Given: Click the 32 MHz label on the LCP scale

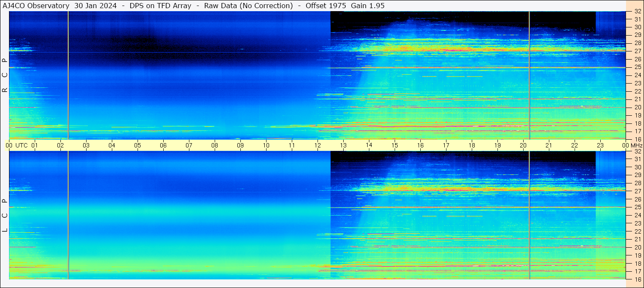Looking at the screenshot, I should pos(637,151).
